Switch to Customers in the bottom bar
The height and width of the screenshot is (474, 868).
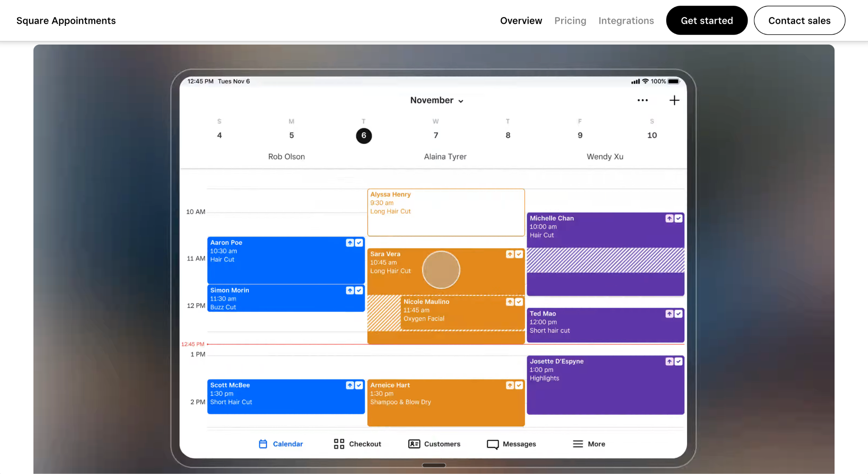coord(434,444)
